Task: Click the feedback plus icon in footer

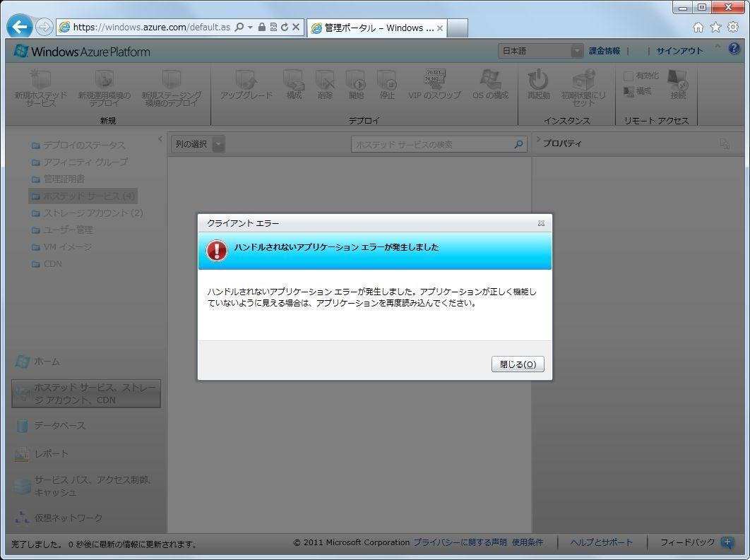Action: click(x=727, y=542)
